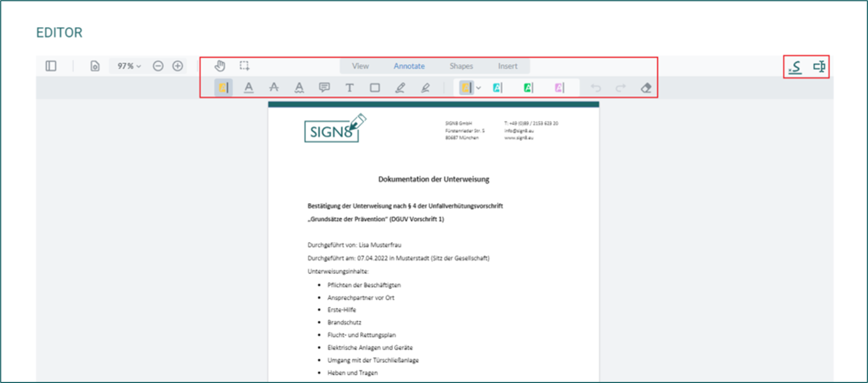Click the bullet "Flucht- und Rettungsplan"
Screen dimensions: 868x383
[x=361, y=335]
